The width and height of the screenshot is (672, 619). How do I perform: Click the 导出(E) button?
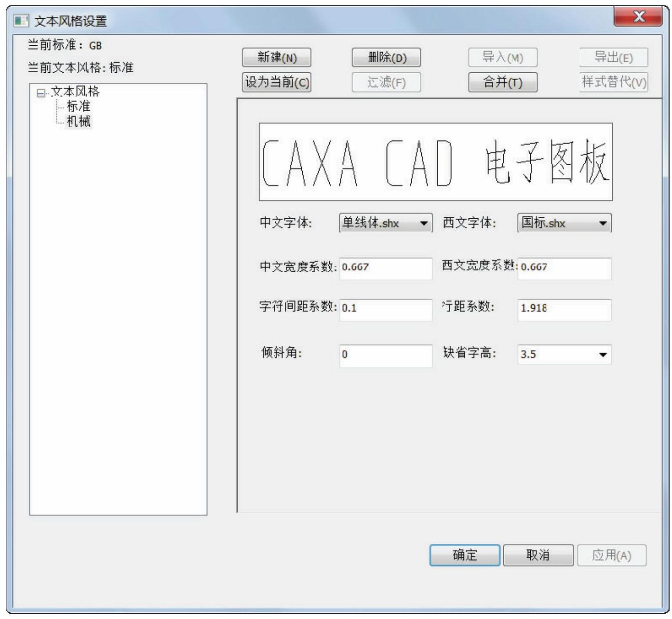pos(614,58)
